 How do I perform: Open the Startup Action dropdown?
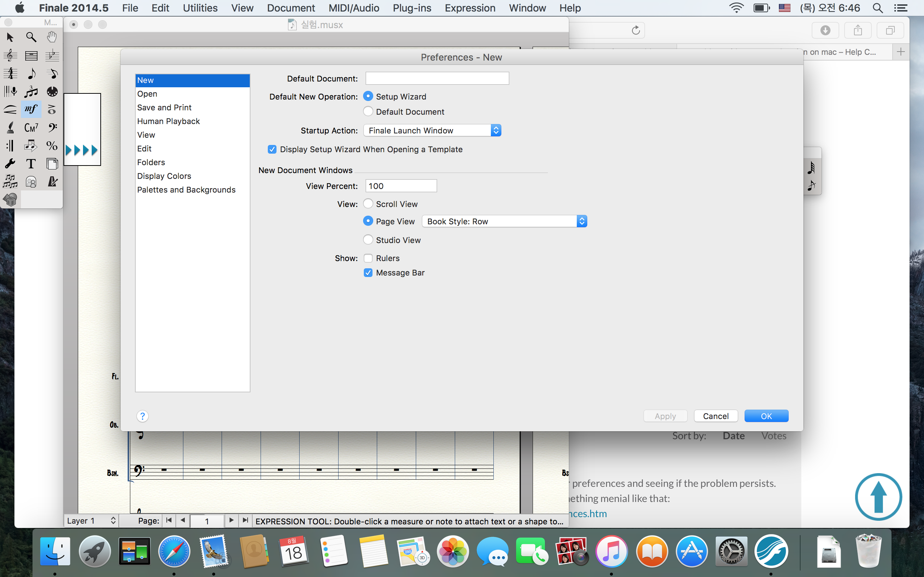coord(432,131)
